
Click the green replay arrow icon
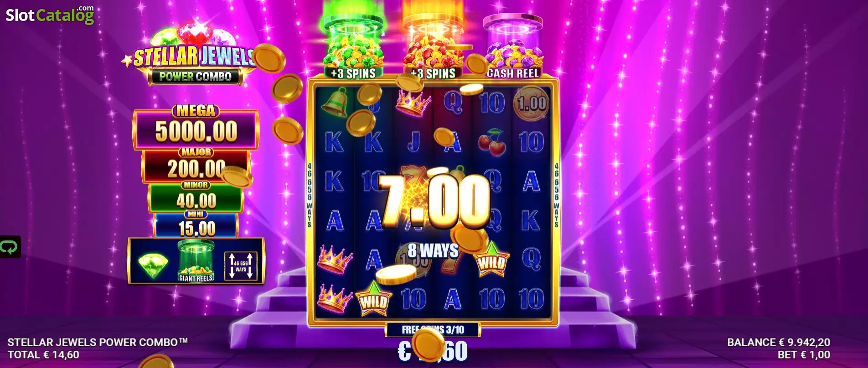(10, 247)
